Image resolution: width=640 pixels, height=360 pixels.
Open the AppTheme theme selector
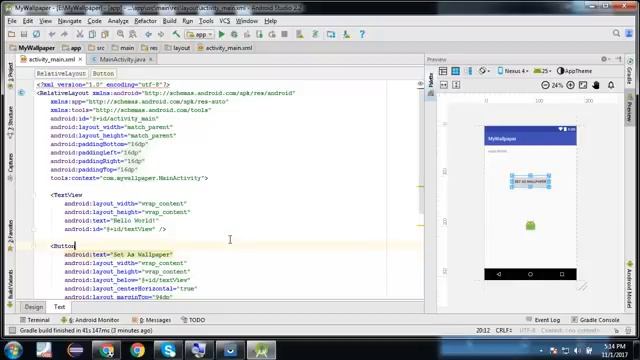(574, 71)
